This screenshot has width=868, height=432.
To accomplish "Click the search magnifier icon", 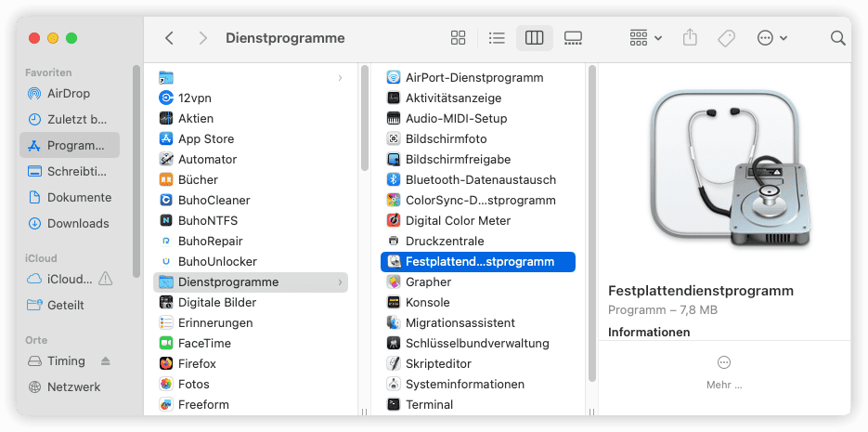I will click(x=838, y=38).
